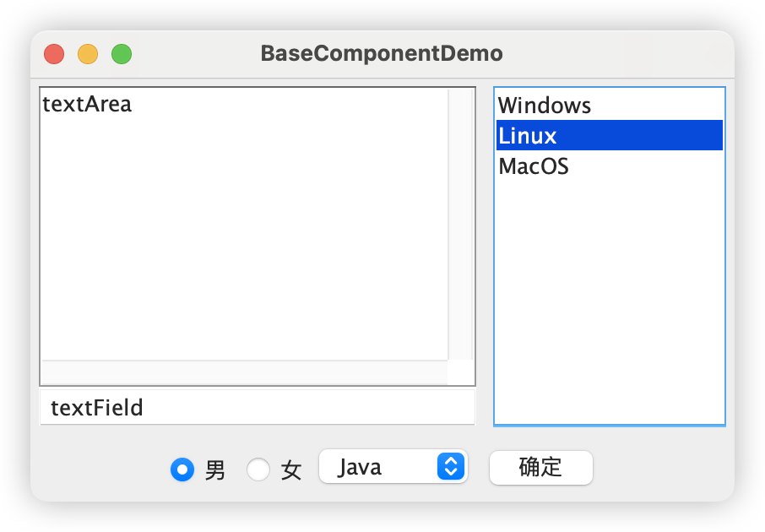Click the vertical scrollbar of the text area
Viewport: 765px width, 532px height.
[x=460, y=224]
